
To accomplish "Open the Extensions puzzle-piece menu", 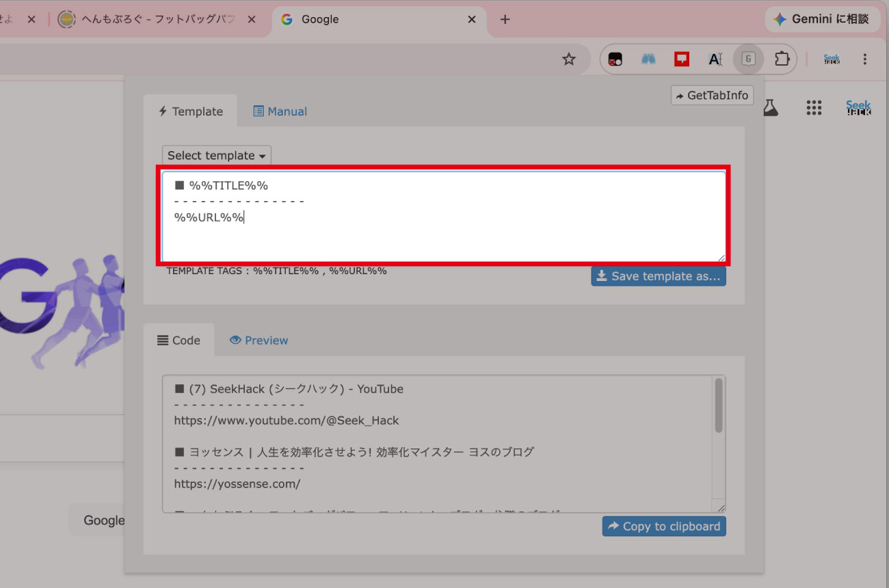I will pyautogui.click(x=782, y=59).
